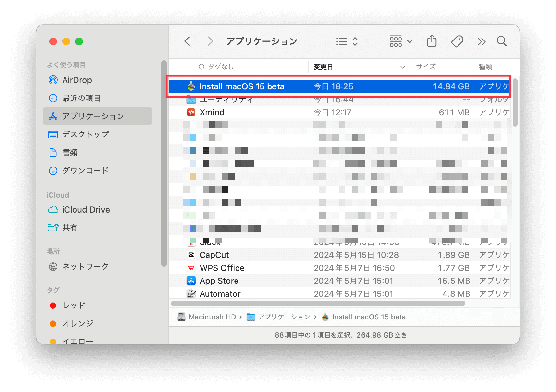Screen dimensions: 556x392
Task: Click Install macOS 15 beta in path bar
Action: (364, 317)
